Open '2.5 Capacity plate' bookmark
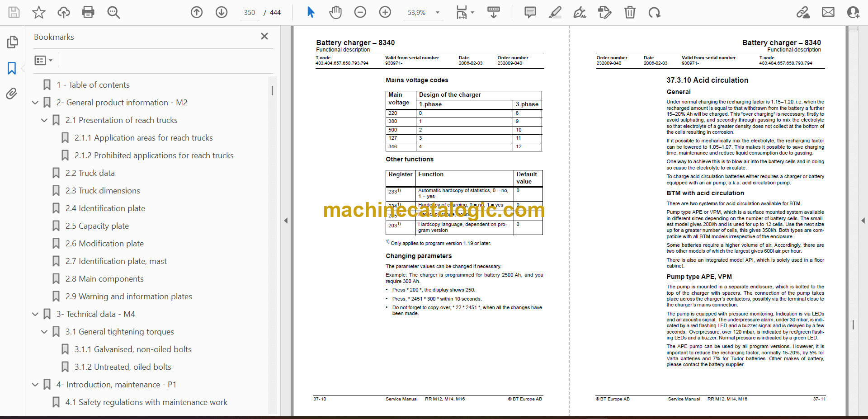 97,226
